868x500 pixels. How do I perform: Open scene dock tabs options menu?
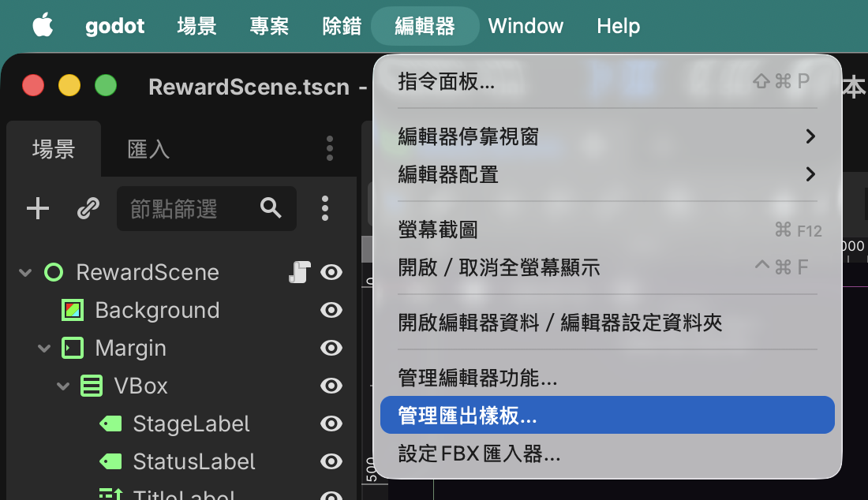click(x=329, y=149)
